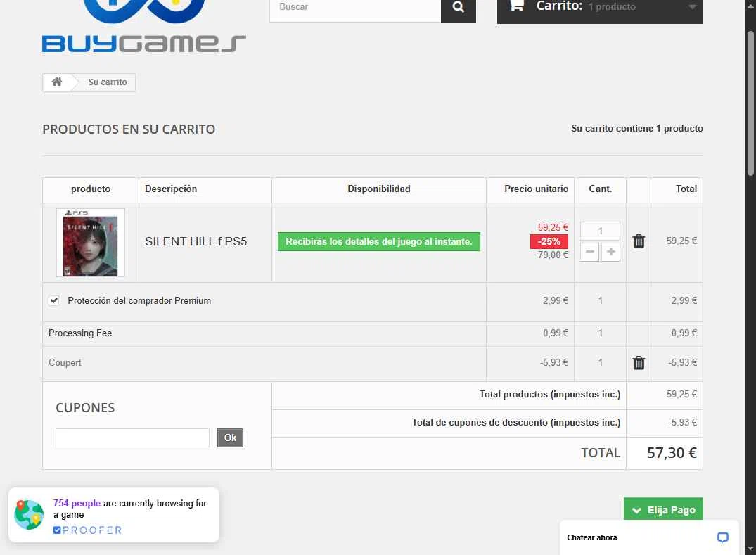This screenshot has height=555, width=756.
Task: Click Total productos (impuestos inc.) label
Action: (550, 395)
